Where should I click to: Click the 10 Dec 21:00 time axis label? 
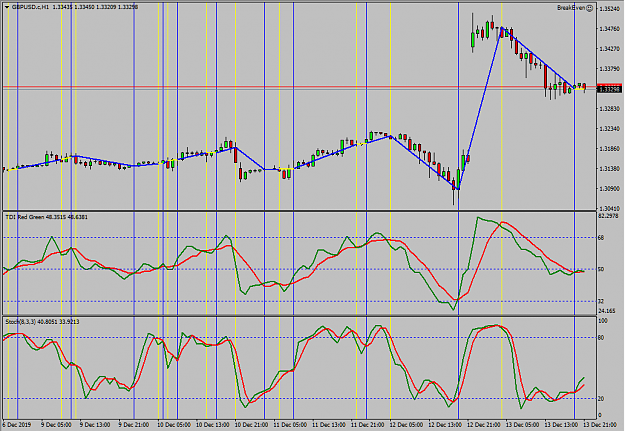tap(251, 425)
